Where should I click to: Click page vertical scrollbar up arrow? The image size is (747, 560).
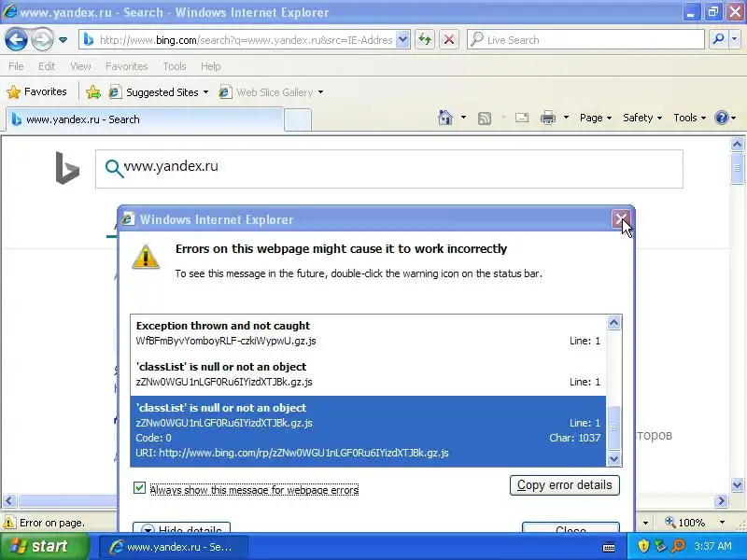(x=737, y=144)
